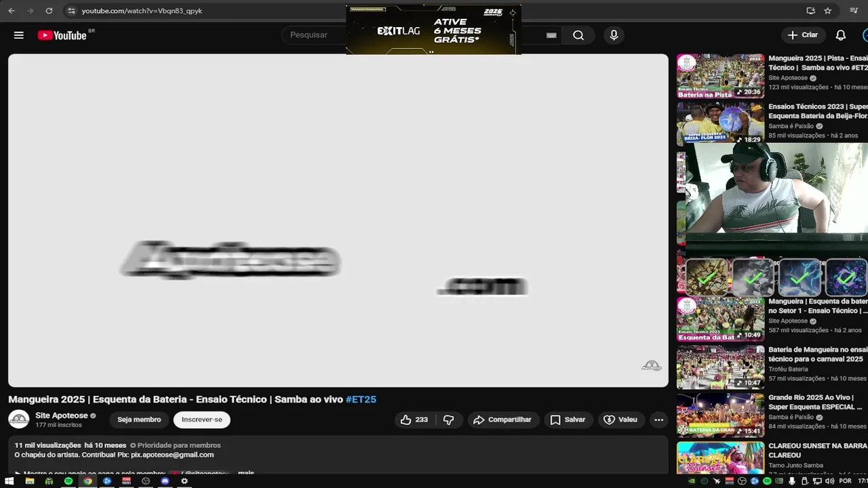Screen dimensions: 868x488
Task: Expand the description with mais
Action: [245, 472]
